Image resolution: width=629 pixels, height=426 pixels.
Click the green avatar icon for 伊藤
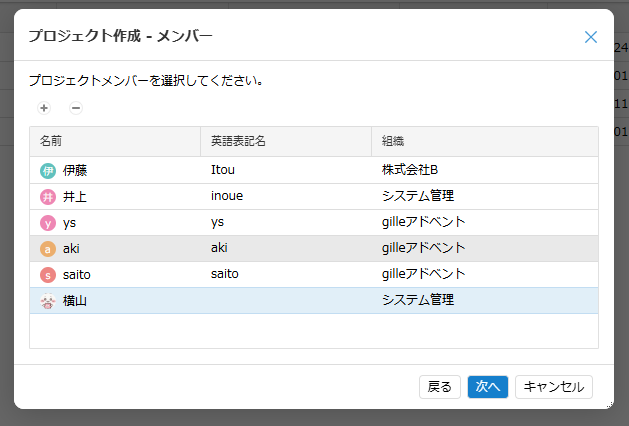pyautogui.click(x=48, y=171)
